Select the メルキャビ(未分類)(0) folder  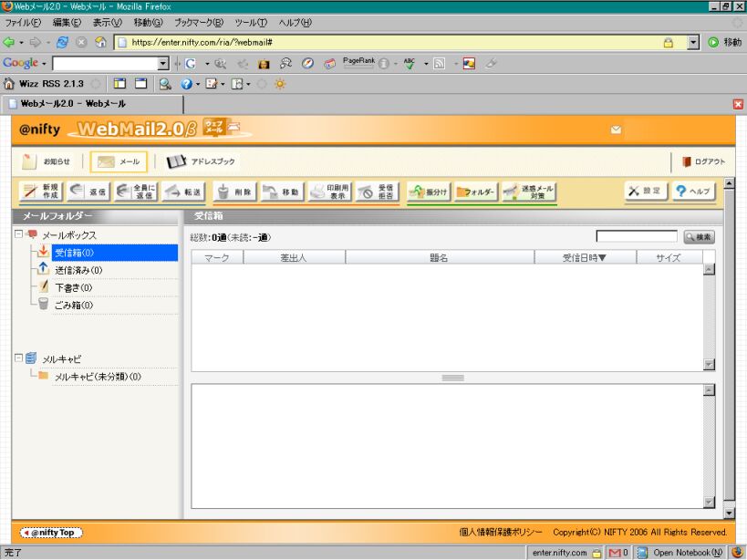[98, 377]
